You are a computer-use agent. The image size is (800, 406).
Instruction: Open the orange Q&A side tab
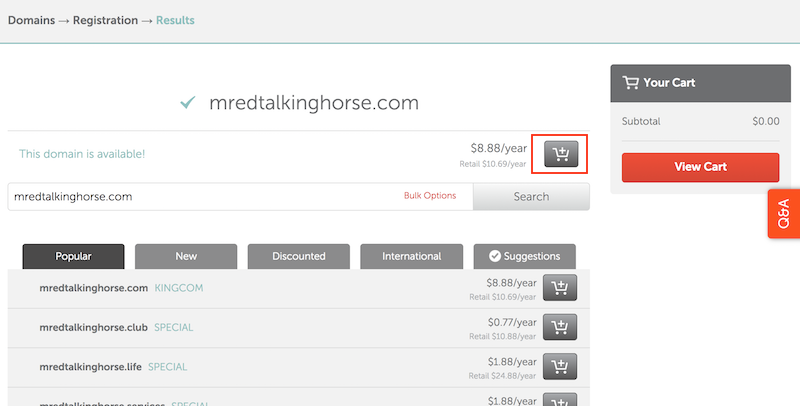(x=784, y=214)
